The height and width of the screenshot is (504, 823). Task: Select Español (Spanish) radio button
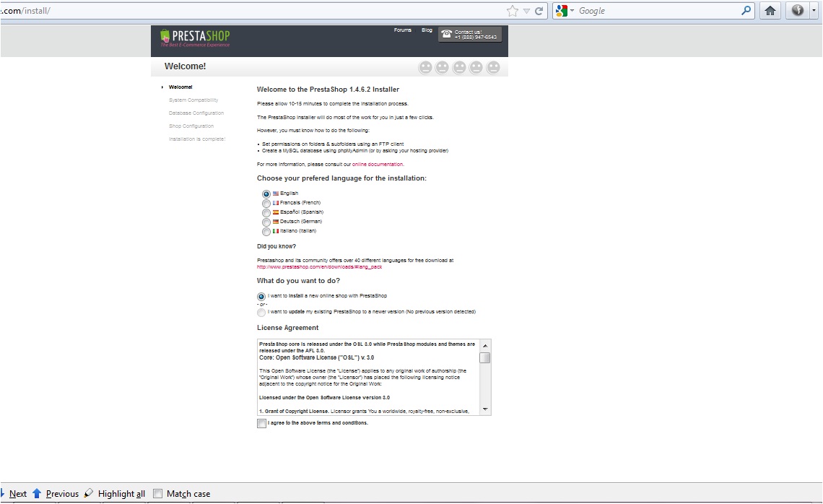click(266, 212)
